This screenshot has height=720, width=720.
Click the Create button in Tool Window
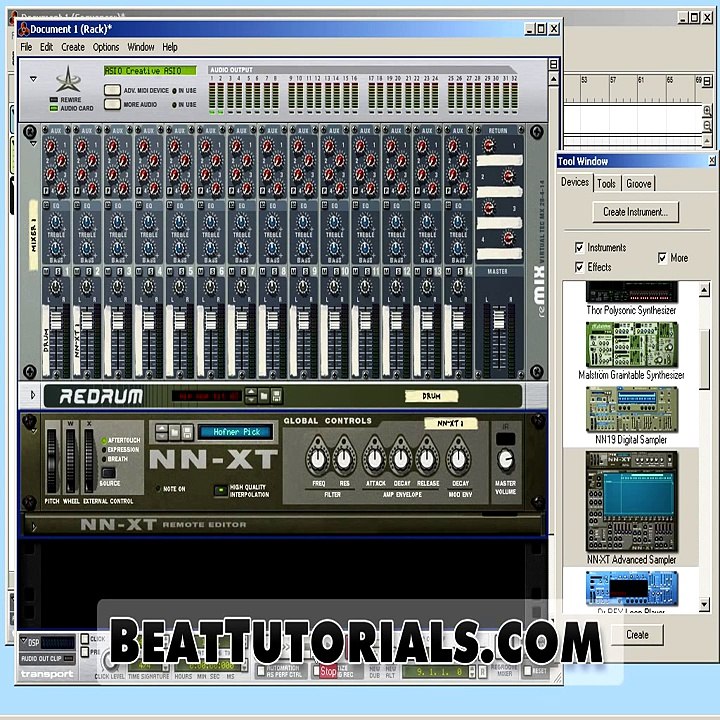637,635
